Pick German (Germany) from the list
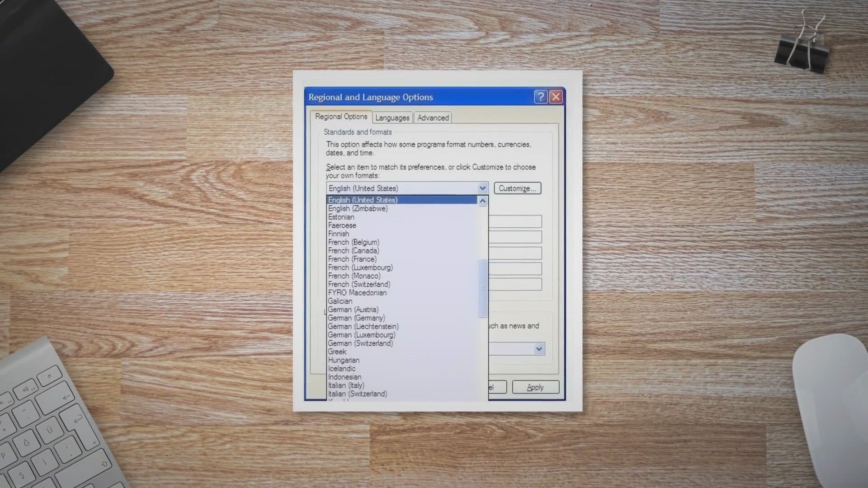 pos(356,318)
